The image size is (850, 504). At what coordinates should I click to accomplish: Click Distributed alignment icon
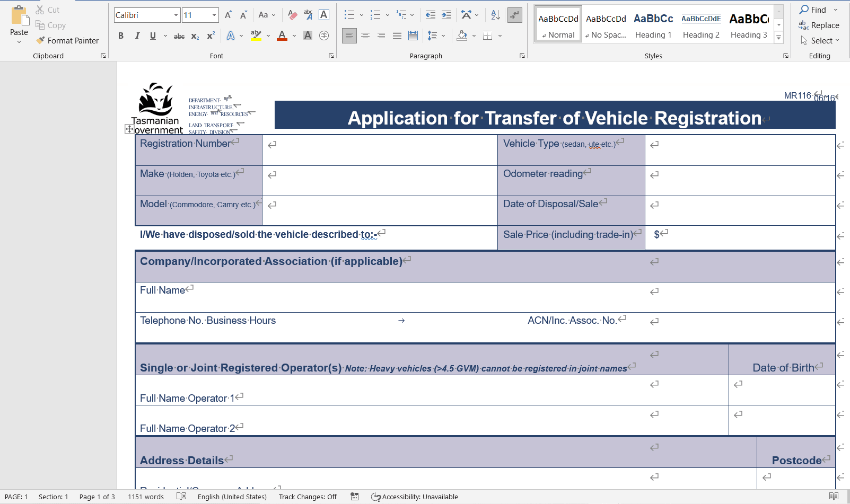(x=413, y=36)
